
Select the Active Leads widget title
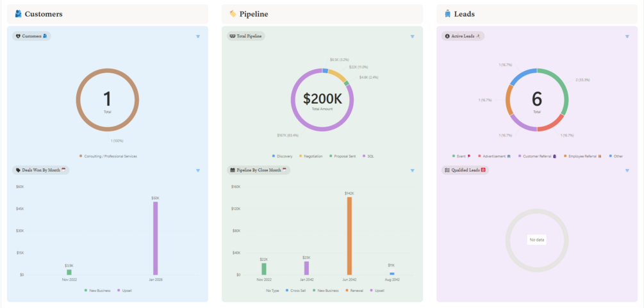(x=463, y=36)
